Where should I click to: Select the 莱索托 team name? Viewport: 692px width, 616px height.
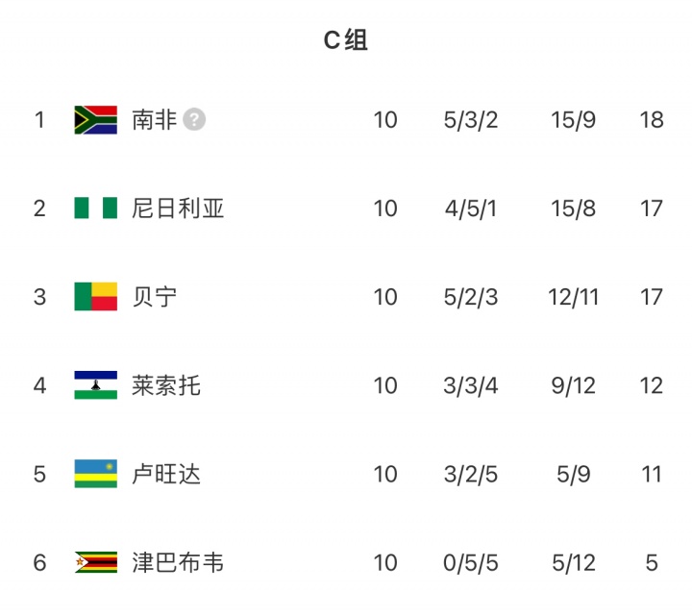[x=166, y=385]
